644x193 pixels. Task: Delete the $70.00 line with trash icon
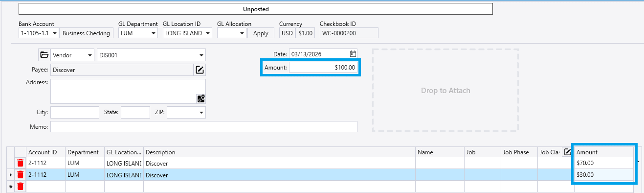tap(20, 163)
